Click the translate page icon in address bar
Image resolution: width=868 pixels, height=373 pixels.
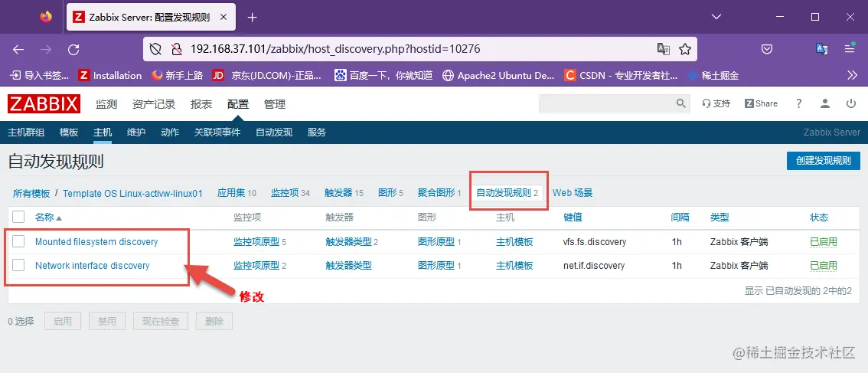coord(663,49)
